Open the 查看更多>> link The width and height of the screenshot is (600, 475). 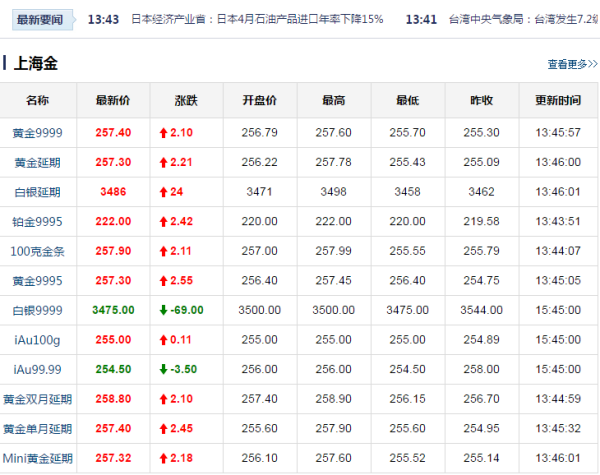click(572, 64)
